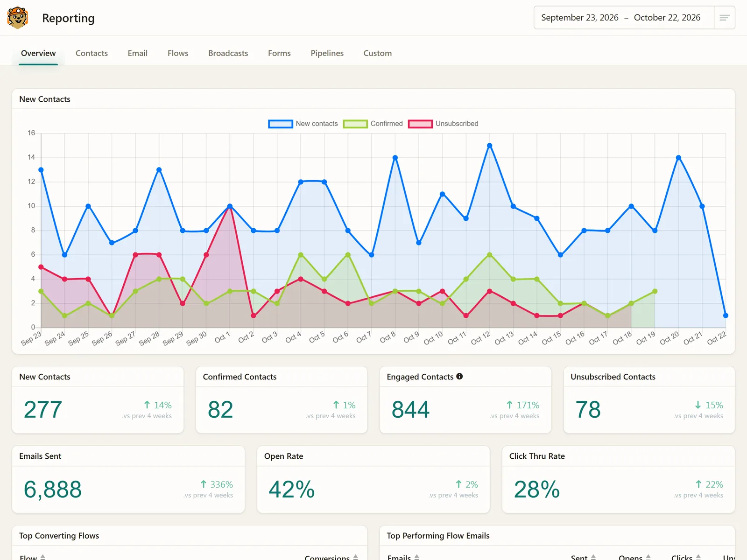Select the Broadcasts tab

coord(228,53)
